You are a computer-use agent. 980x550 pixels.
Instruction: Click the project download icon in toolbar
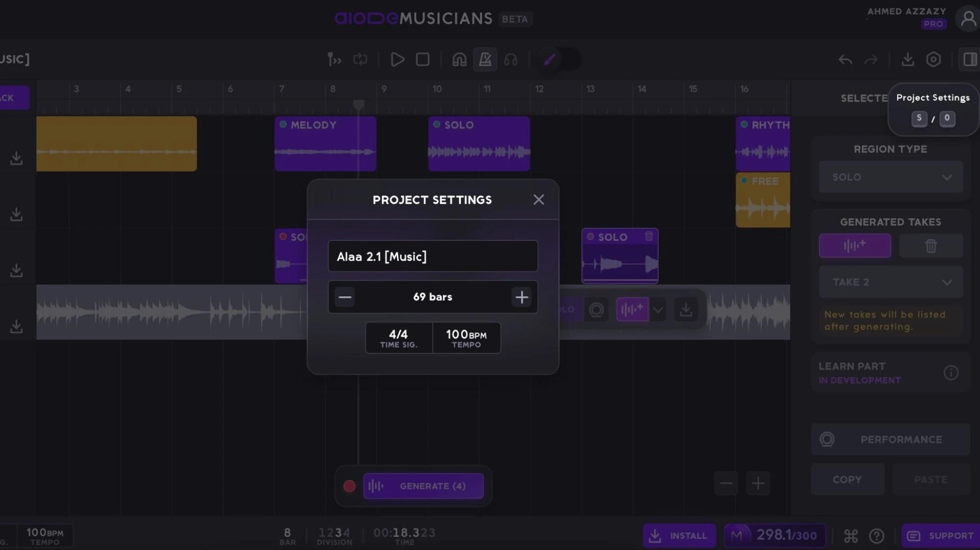[x=907, y=59]
